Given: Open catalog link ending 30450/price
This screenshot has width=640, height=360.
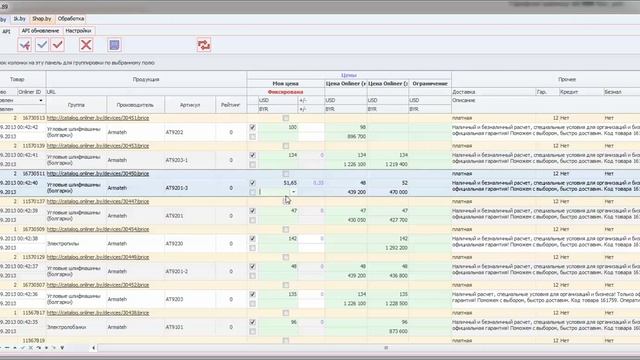Looking at the screenshot, I should click(x=98, y=173).
